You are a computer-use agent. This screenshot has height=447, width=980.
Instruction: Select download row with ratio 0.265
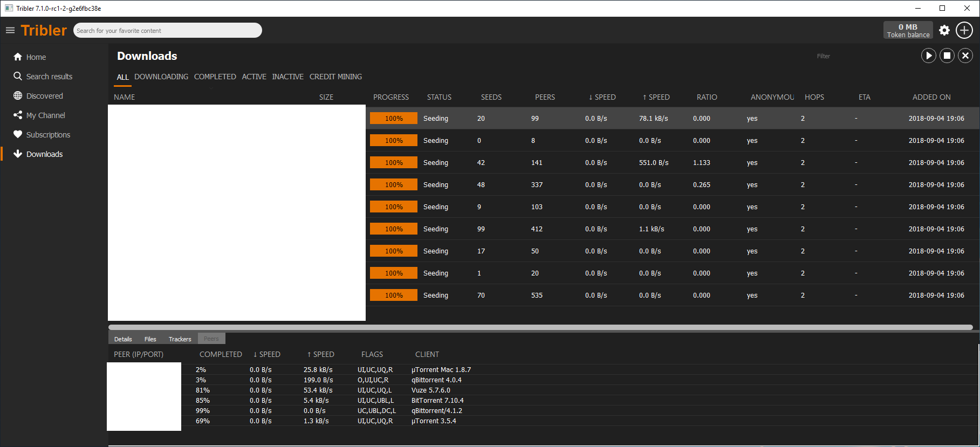(544, 184)
